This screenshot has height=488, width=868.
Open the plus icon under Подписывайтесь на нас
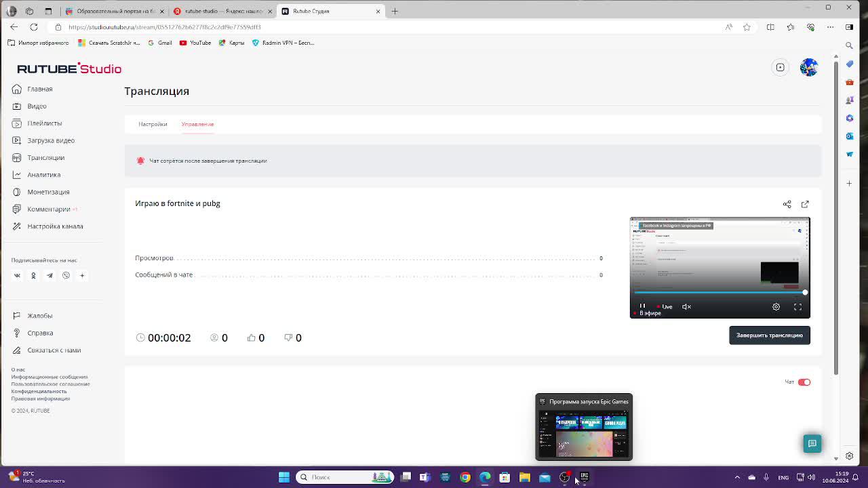click(82, 276)
